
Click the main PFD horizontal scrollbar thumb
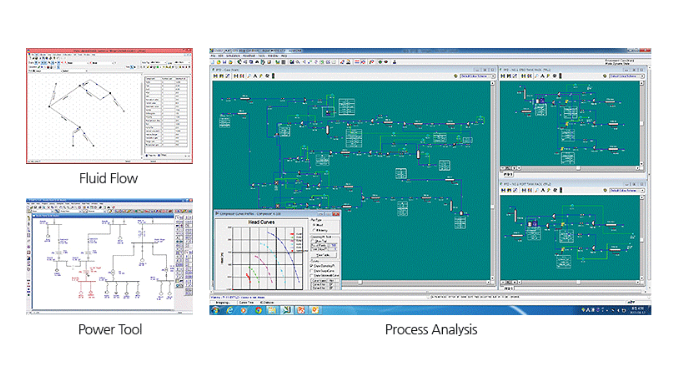click(x=360, y=282)
